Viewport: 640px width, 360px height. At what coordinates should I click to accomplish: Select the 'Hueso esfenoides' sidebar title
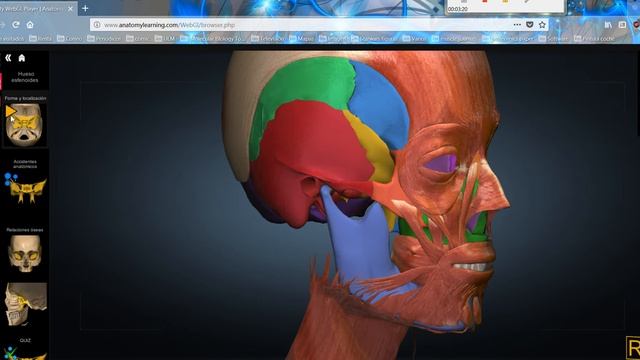[25, 77]
